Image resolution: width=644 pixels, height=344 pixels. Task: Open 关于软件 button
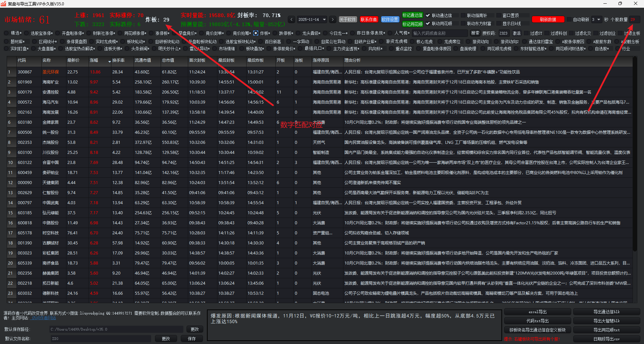coord(347,19)
